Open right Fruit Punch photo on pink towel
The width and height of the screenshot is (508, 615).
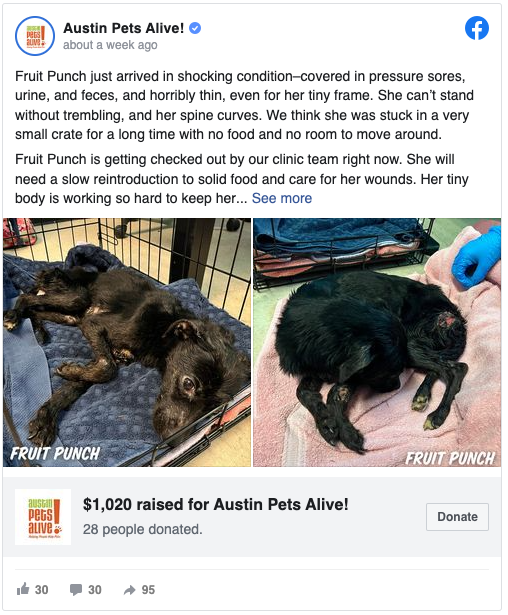tap(377, 342)
